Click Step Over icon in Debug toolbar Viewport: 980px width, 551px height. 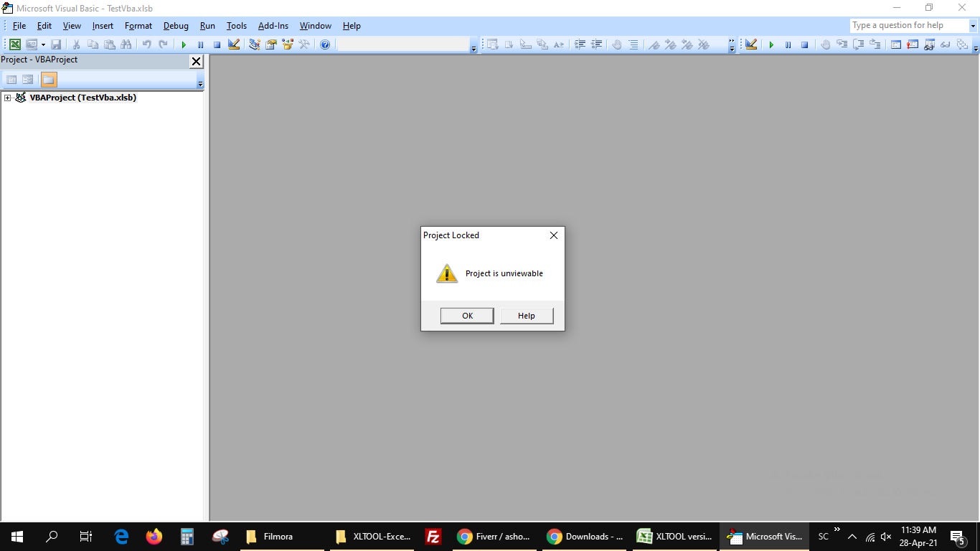[858, 44]
